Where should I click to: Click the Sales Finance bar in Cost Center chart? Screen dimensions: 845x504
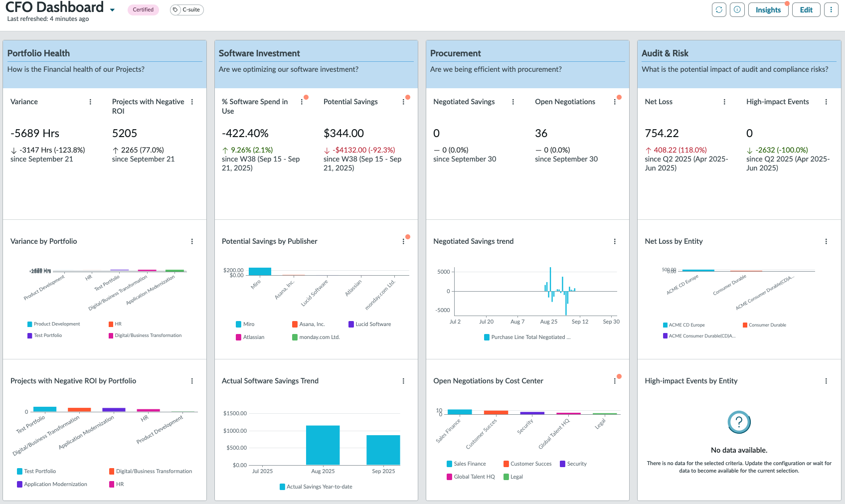pos(460,412)
